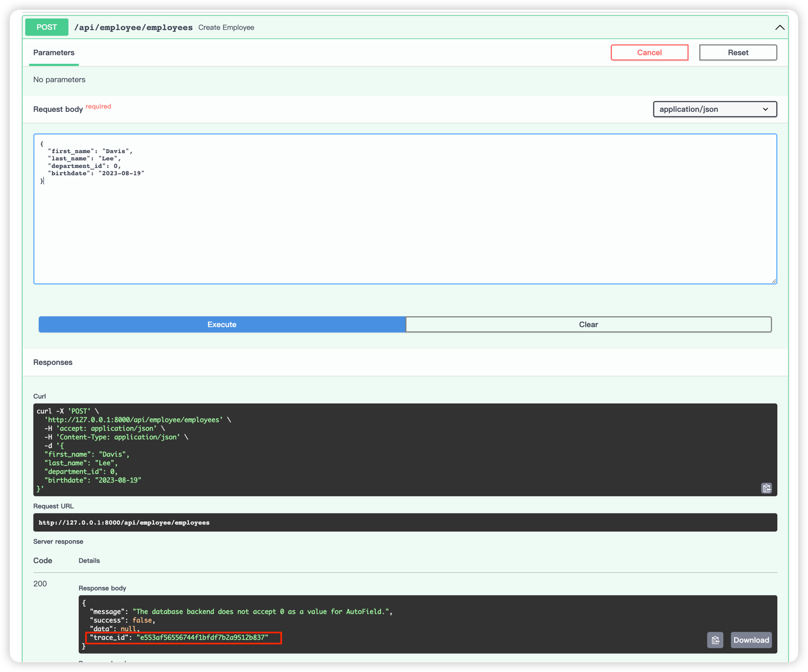Viewport: 808px width, 672px height.
Task: Execute the POST request
Action: coord(222,324)
